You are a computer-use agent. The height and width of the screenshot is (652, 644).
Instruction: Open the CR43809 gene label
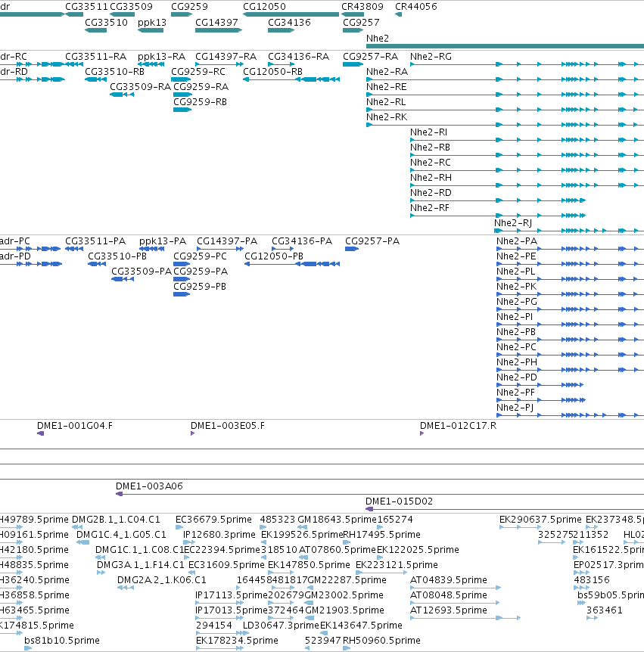pyautogui.click(x=362, y=7)
